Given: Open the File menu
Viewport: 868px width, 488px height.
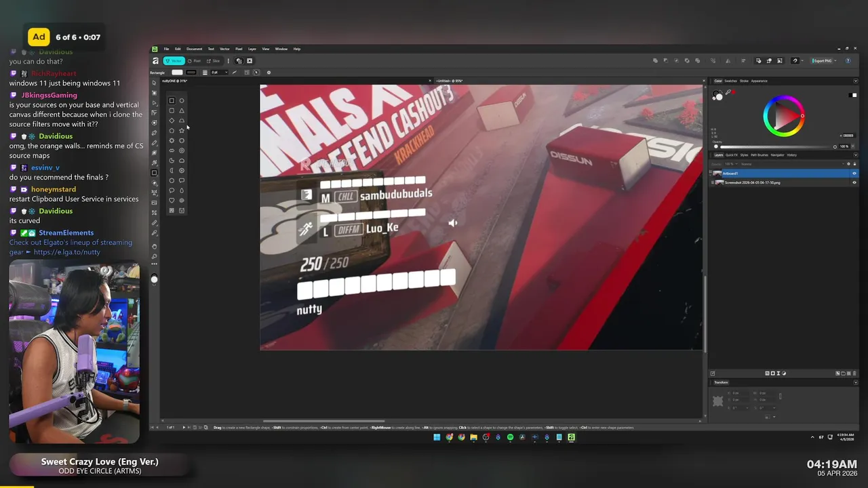Looking at the screenshot, I should tap(166, 49).
